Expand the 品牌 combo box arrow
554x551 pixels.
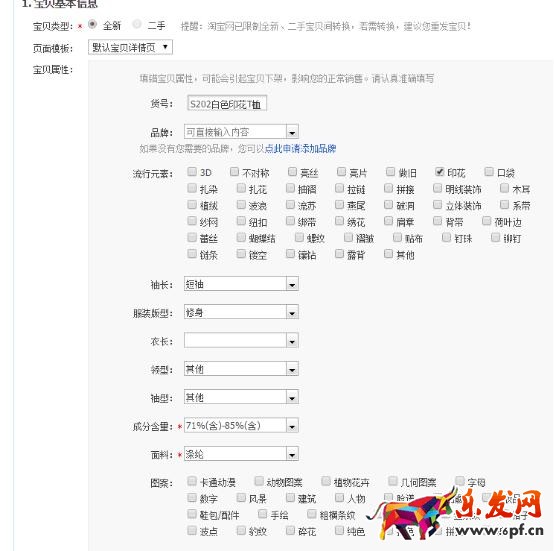[292, 132]
